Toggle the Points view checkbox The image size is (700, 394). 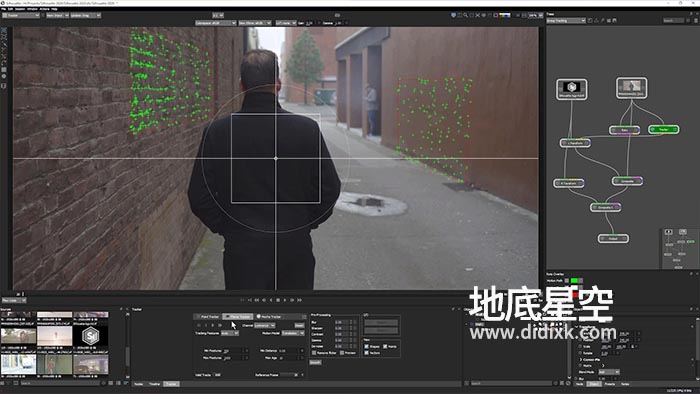(385, 346)
